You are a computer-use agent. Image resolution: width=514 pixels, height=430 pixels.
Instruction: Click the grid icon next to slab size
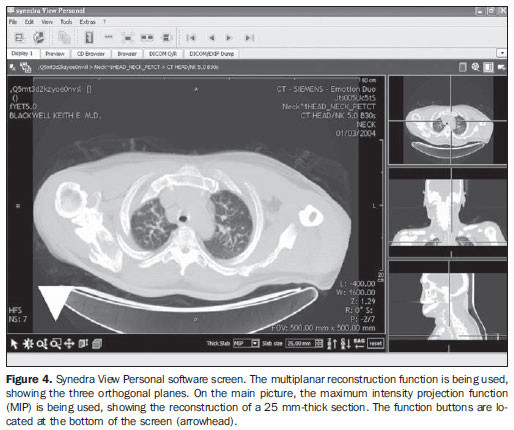(319, 343)
